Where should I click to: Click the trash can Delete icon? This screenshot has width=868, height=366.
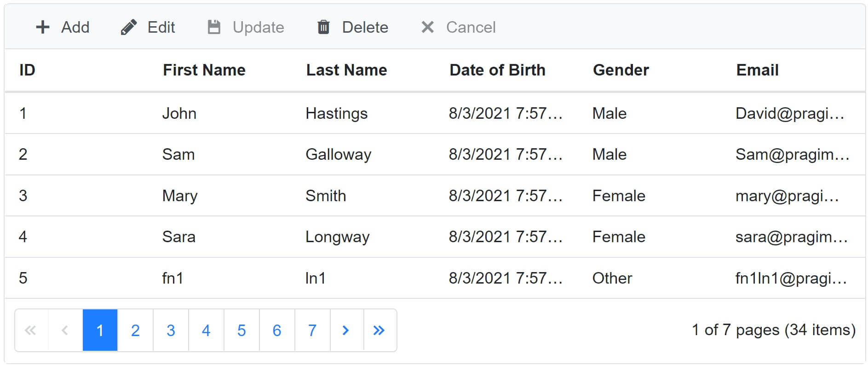[323, 27]
